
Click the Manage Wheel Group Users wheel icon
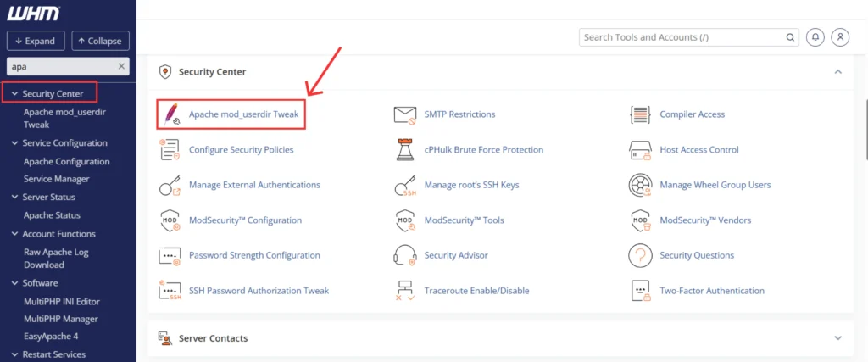coord(640,185)
